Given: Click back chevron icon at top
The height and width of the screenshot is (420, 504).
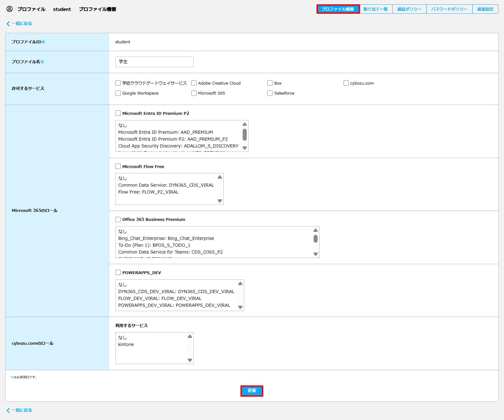Looking at the screenshot, I should [x=8, y=24].
